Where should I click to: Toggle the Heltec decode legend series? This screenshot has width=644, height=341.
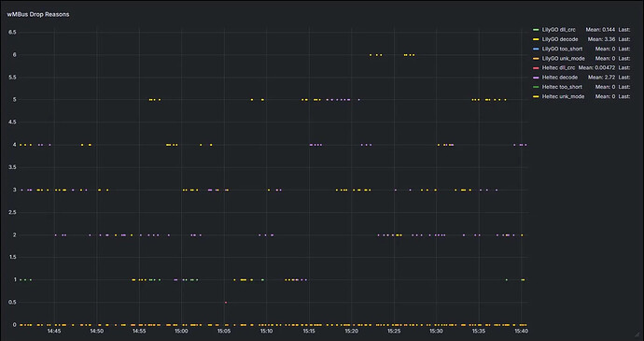[x=560, y=78]
